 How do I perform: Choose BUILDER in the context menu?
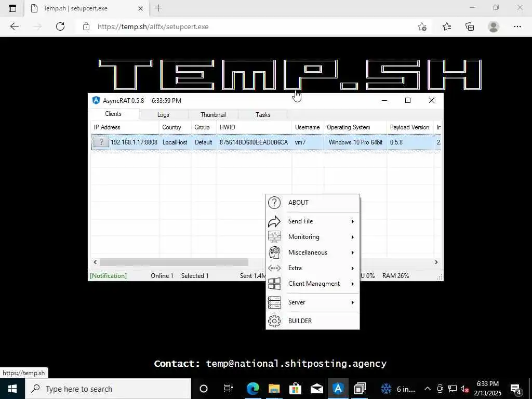click(312, 321)
